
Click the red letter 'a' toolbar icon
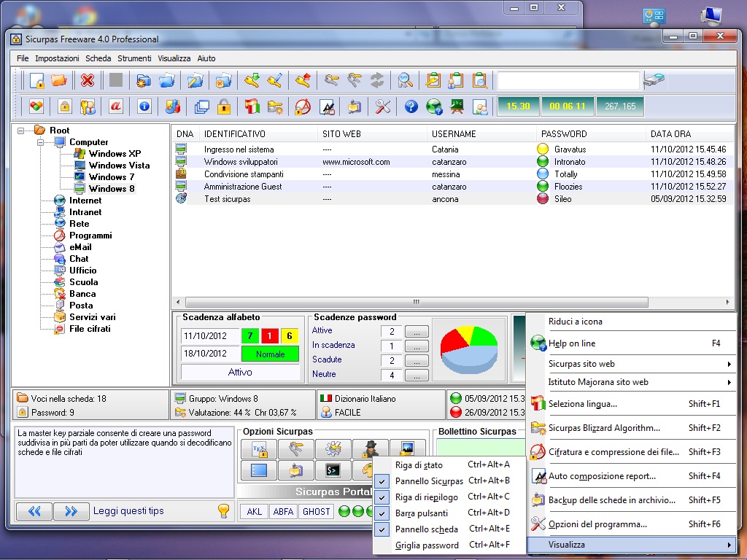115,106
